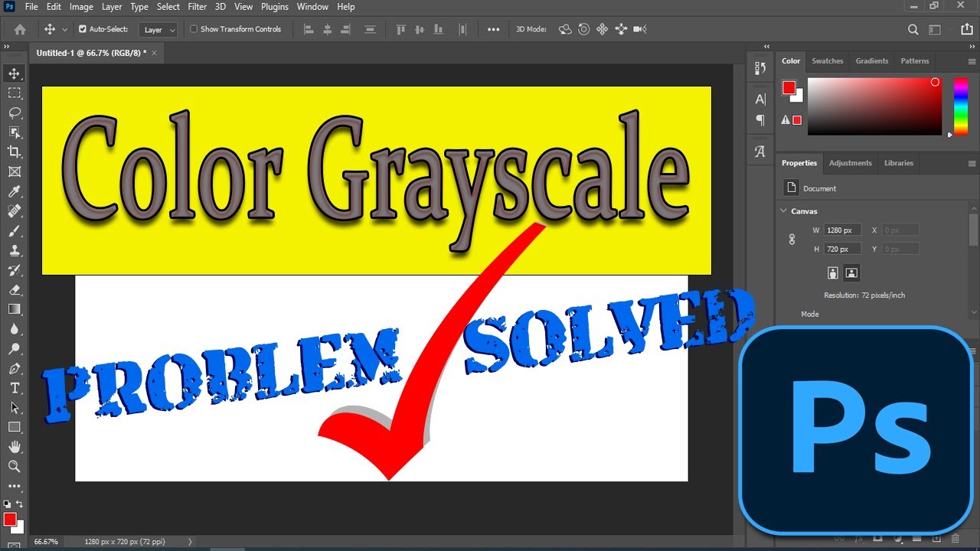Click the 3D rotate object icon
The image size is (980, 551).
565,29
